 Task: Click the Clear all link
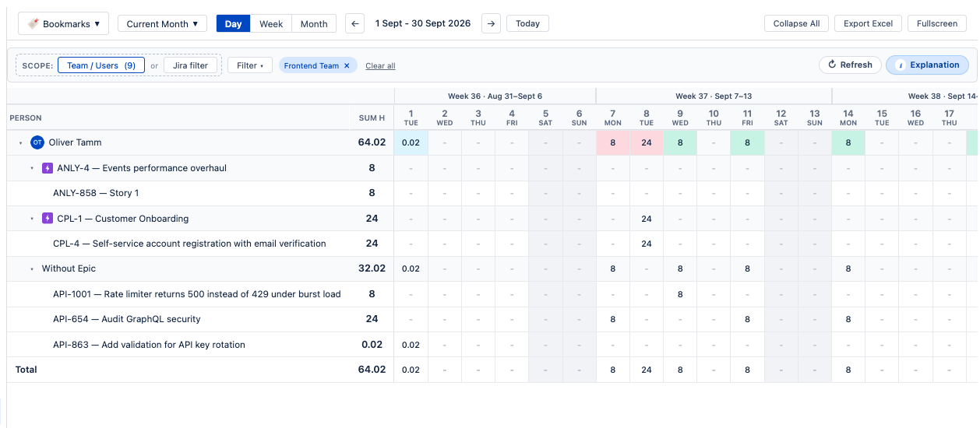click(x=380, y=66)
